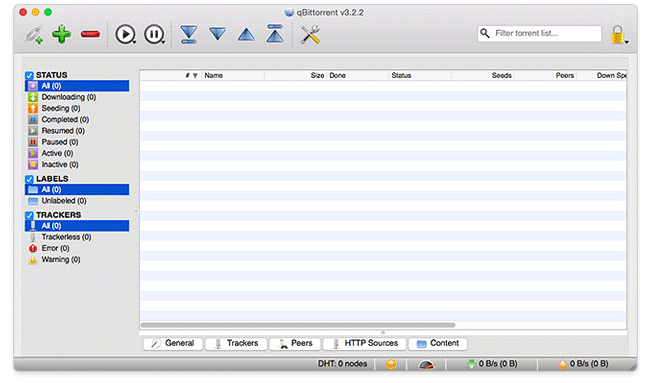Select All (0) under LABELS
The image size is (650, 383).
[x=77, y=189]
